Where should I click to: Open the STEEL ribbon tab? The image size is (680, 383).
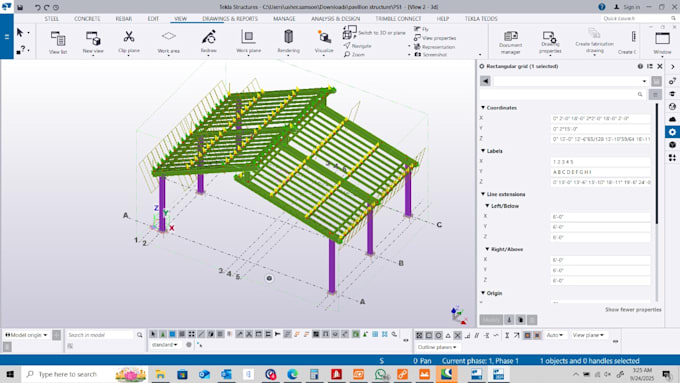[52, 19]
